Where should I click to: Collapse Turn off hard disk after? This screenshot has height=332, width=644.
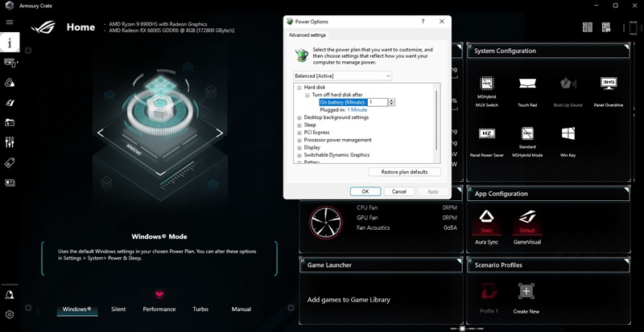[x=308, y=95]
